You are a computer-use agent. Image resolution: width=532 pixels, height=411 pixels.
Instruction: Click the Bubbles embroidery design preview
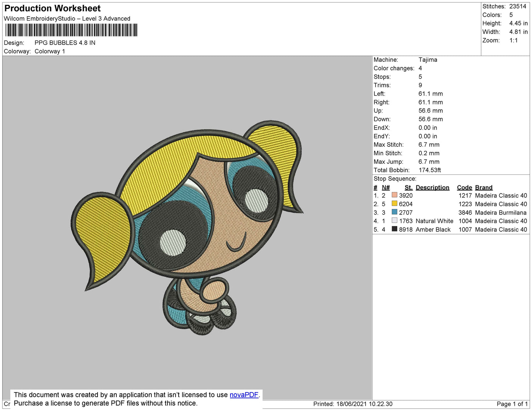pyautogui.click(x=187, y=227)
